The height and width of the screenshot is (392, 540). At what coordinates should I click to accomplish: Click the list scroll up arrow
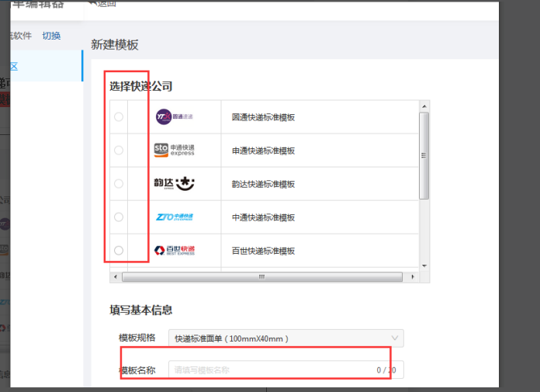click(x=424, y=106)
